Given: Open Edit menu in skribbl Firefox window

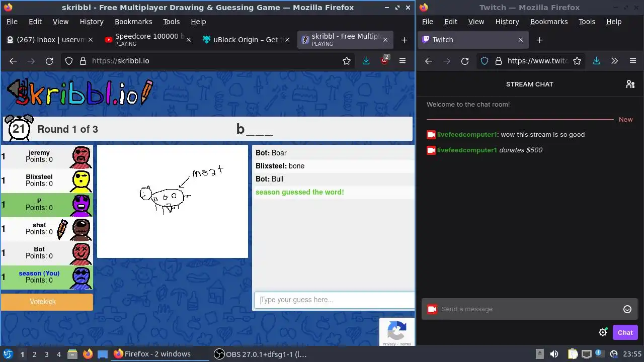Looking at the screenshot, I should click(35, 22).
